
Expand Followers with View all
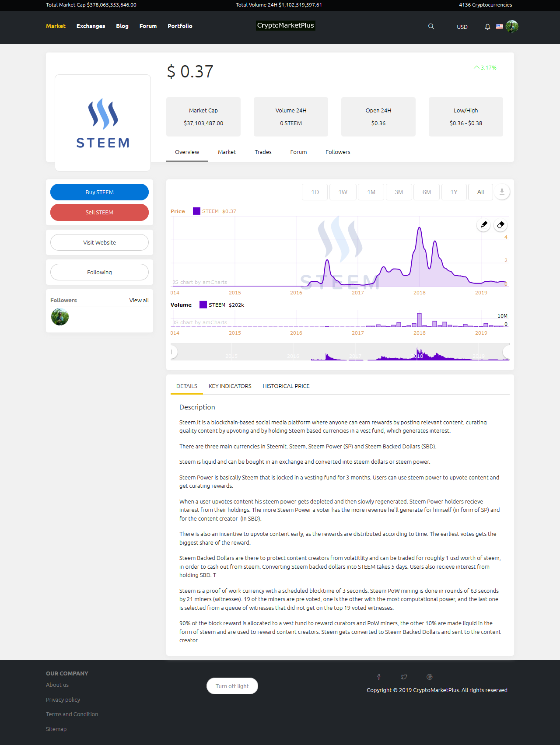(x=139, y=301)
